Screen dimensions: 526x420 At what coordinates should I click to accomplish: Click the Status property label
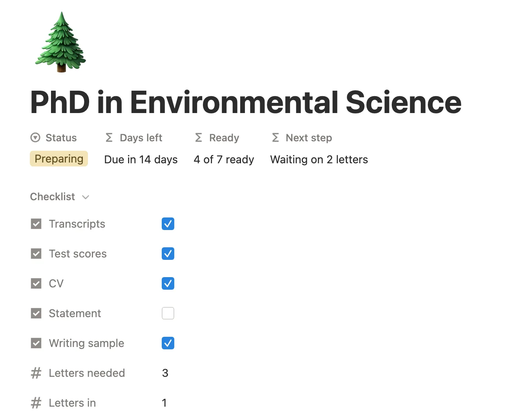pos(61,138)
